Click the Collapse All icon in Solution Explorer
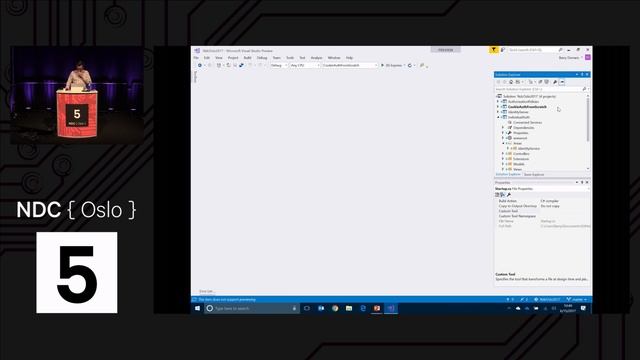The image size is (640, 360). click(x=540, y=82)
